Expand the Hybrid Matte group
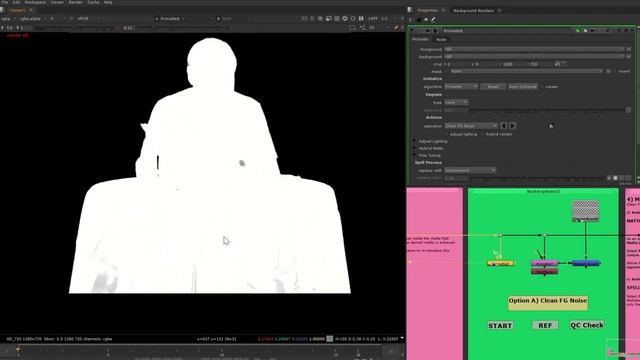Viewport: 640px width, 360px height. click(x=415, y=149)
